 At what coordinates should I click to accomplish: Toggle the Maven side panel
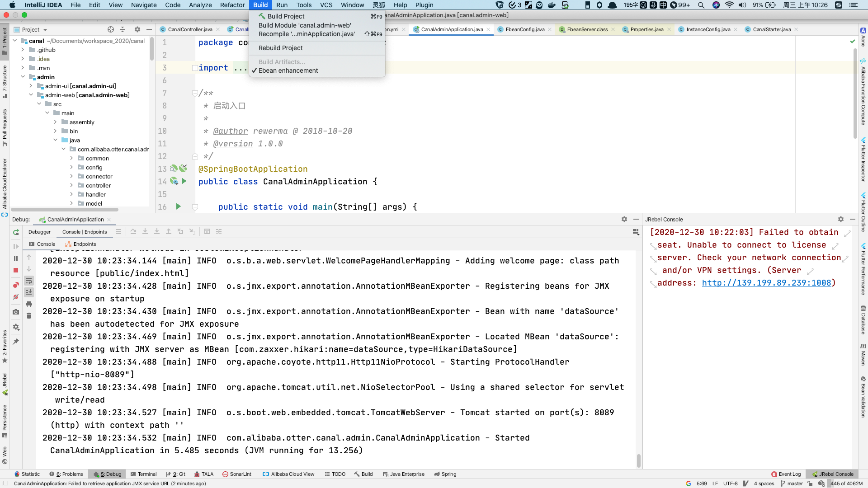[863, 354]
